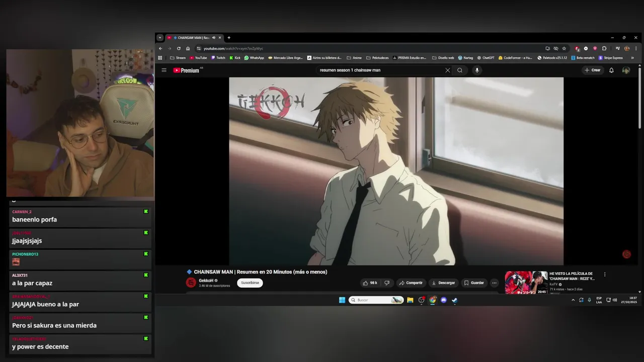Screen dimensions: 644x362
Task: Click the browser address bar URL
Action: 233,49
